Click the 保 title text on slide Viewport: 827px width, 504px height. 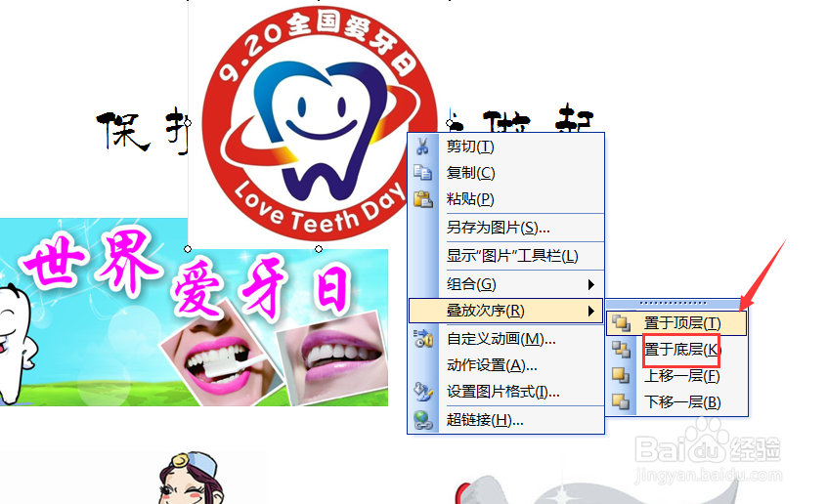point(123,131)
